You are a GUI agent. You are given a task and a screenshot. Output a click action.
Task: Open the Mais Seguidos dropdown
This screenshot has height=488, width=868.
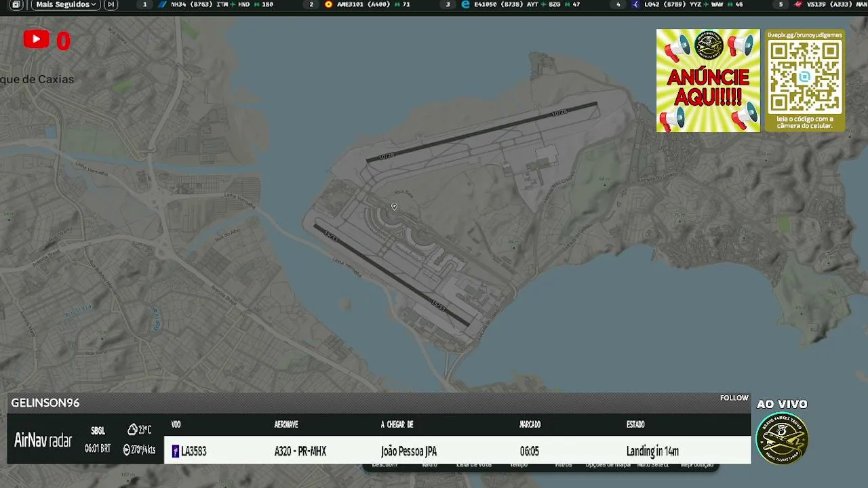point(66,5)
